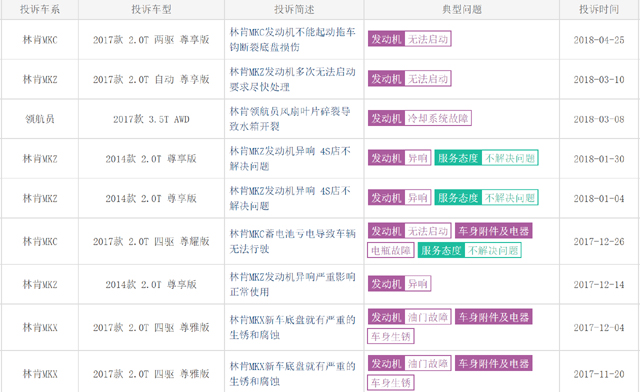The height and width of the screenshot is (392, 640).
Task: Click the 发动机 异响 tag dated 2018-01-30
Action: click(399, 158)
